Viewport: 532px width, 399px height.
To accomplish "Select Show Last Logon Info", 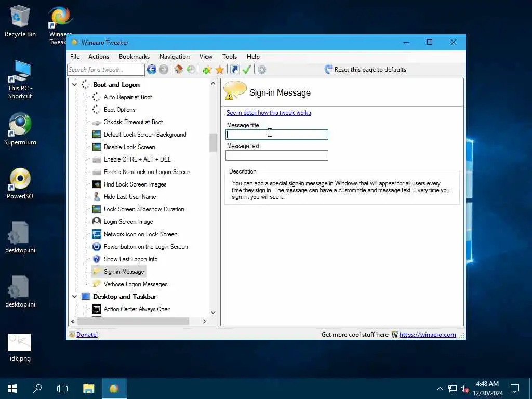I will tap(130, 259).
